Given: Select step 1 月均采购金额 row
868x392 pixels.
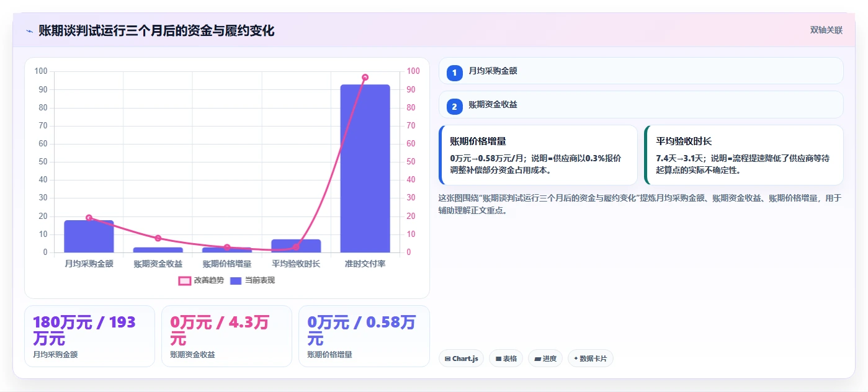Looking at the screenshot, I should pos(641,71).
